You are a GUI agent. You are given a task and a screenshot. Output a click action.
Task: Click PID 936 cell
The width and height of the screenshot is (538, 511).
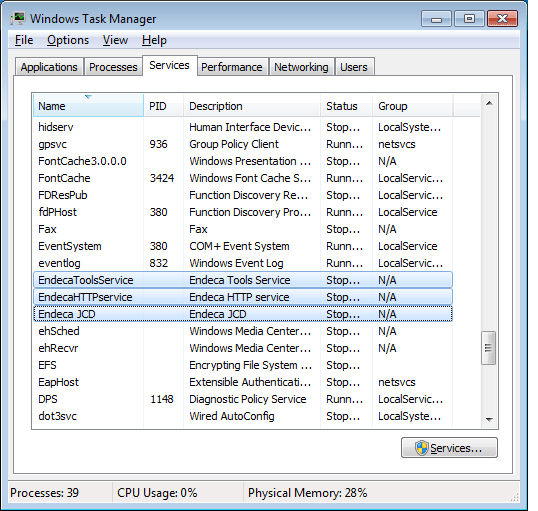[159, 144]
